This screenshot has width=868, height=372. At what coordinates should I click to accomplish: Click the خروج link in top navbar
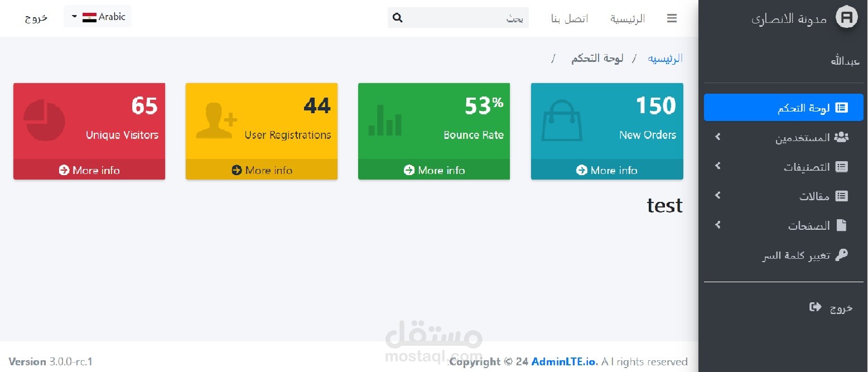tap(36, 17)
